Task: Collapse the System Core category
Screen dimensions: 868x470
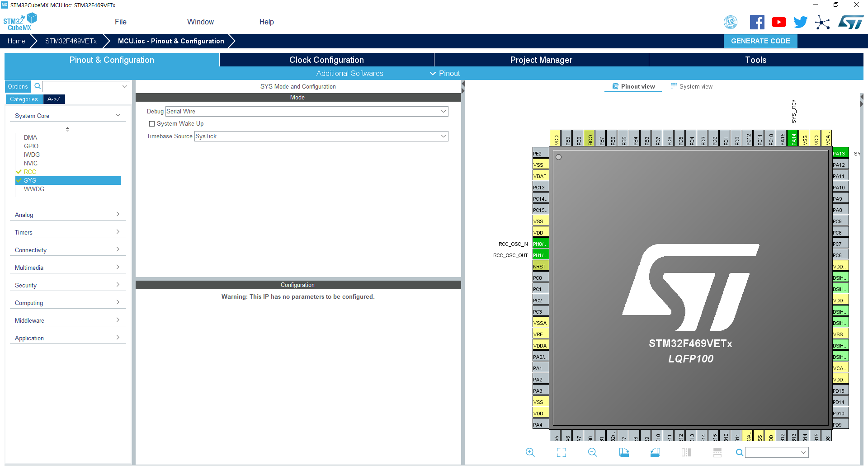Action: point(68,116)
